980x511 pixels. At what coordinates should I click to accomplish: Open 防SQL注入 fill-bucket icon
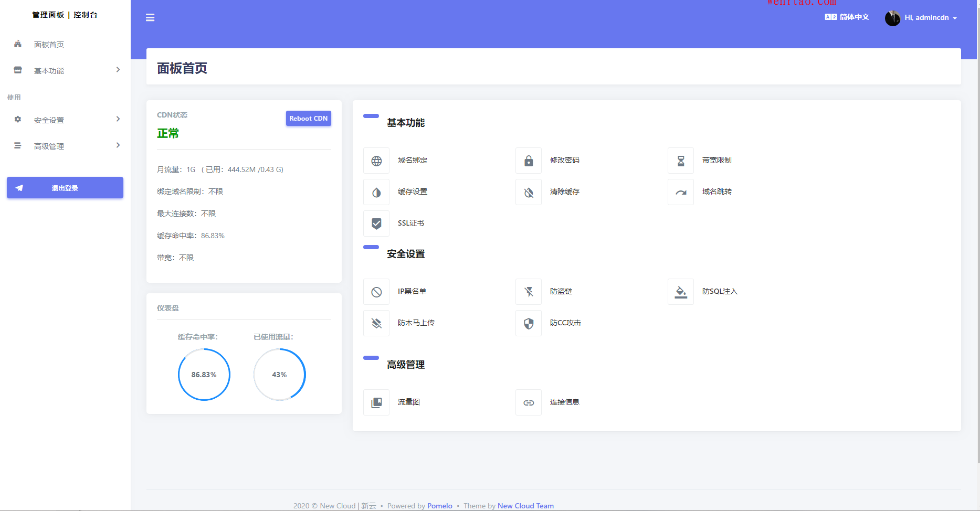pyautogui.click(x=681, y=292)
